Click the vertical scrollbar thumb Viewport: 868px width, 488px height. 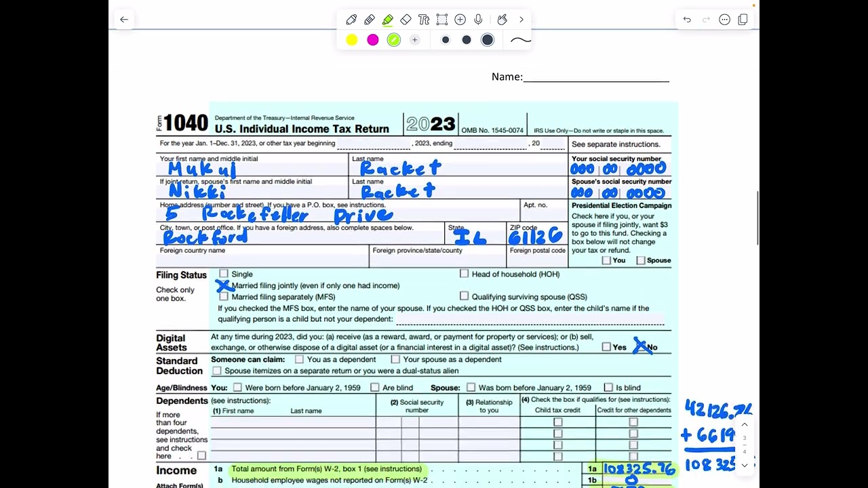click(x=757, y=218)
